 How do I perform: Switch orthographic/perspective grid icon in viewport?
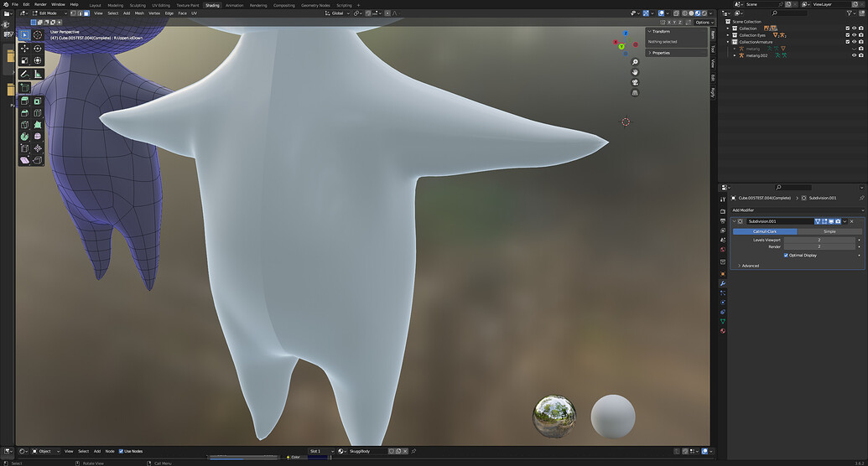[x=635, y=93]
